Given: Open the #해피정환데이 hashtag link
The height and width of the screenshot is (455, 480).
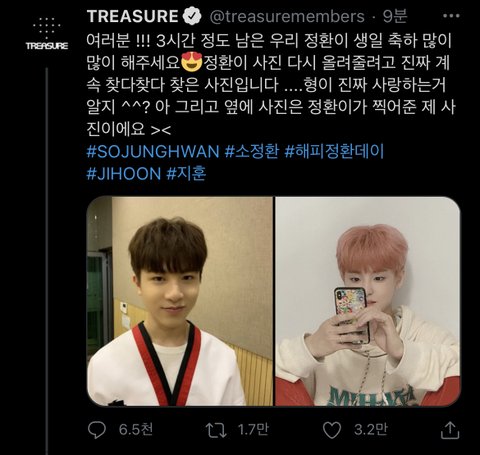Looking at the screenshot, I should tap(334, 152).
